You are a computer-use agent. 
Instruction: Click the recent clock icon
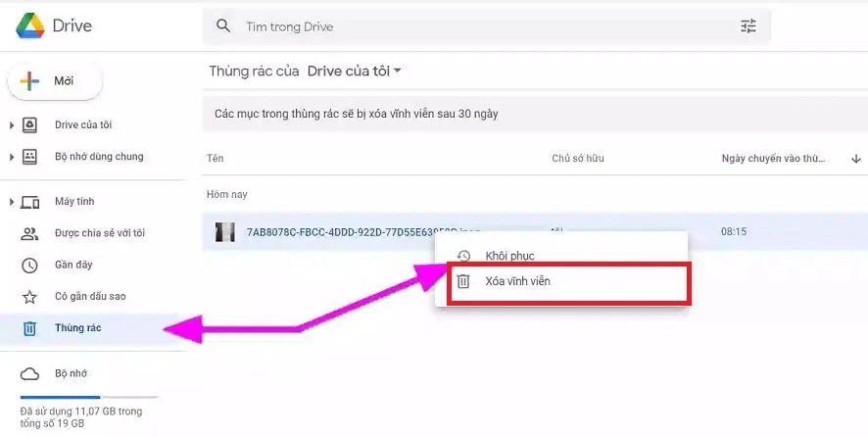click(29, 266)
